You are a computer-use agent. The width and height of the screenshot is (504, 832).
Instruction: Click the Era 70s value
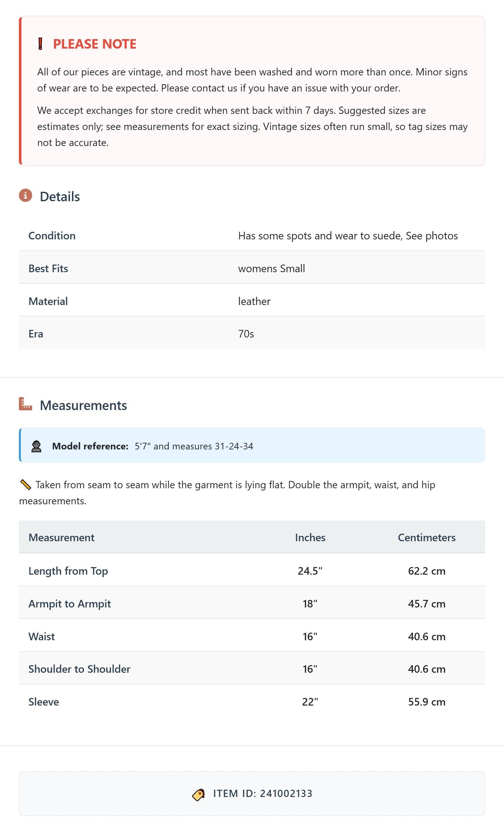click(246, 334)
